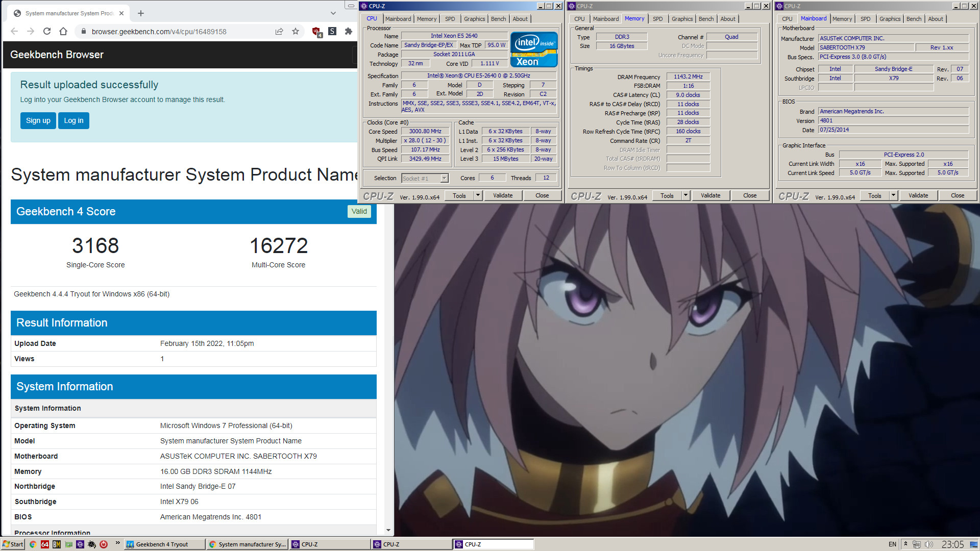Launch the bug-shaped quick launch icon
The height and width of the screenshot is (551, 980).
click(92, 544)
